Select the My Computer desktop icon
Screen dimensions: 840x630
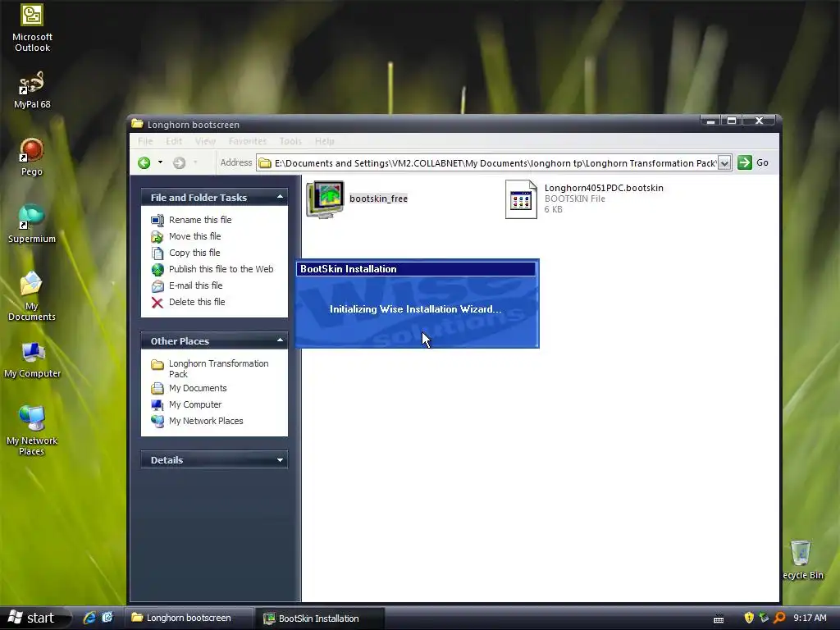32,360
